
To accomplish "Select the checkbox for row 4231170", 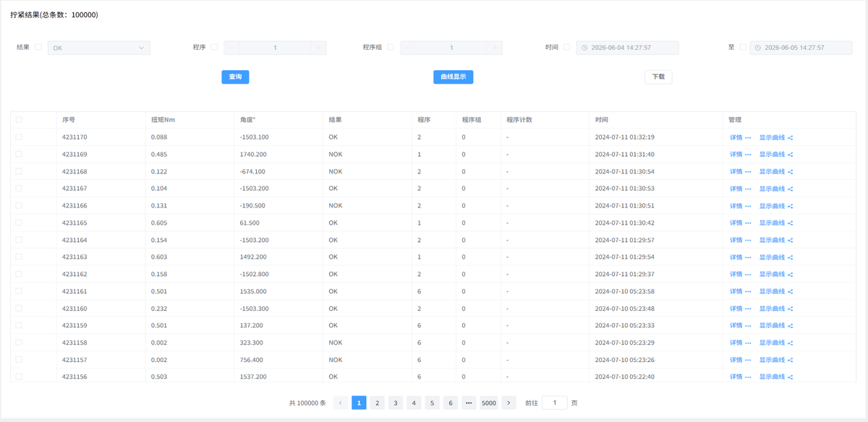I will 19,137.
